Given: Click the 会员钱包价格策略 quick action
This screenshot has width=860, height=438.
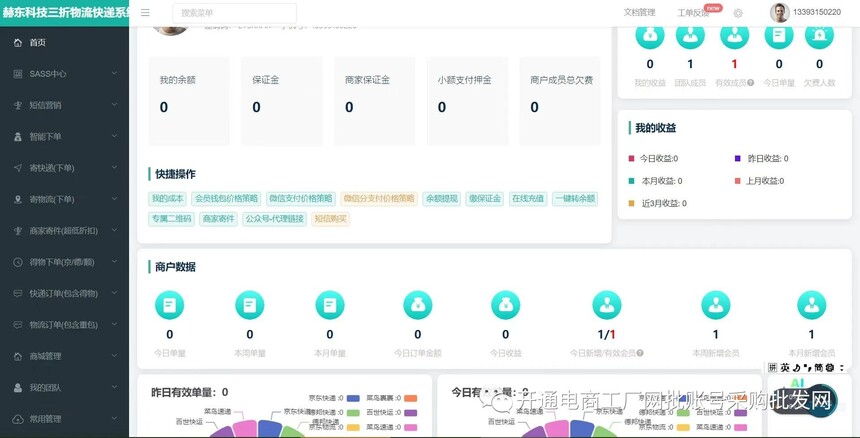Looking at the screenshot, I should (227, 198).
